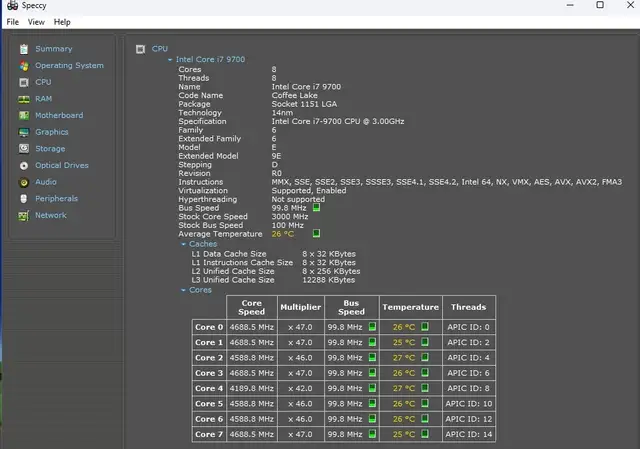This screenshot has height=449, width=640.
Task: Click the Core Speed column header
Action: click(x=251, y=307)
